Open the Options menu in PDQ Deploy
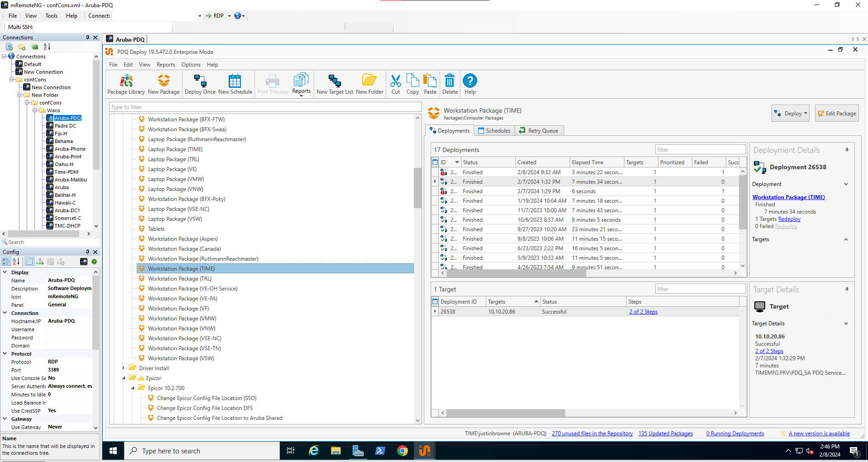The image size is (868, 462). click(191, 65)
